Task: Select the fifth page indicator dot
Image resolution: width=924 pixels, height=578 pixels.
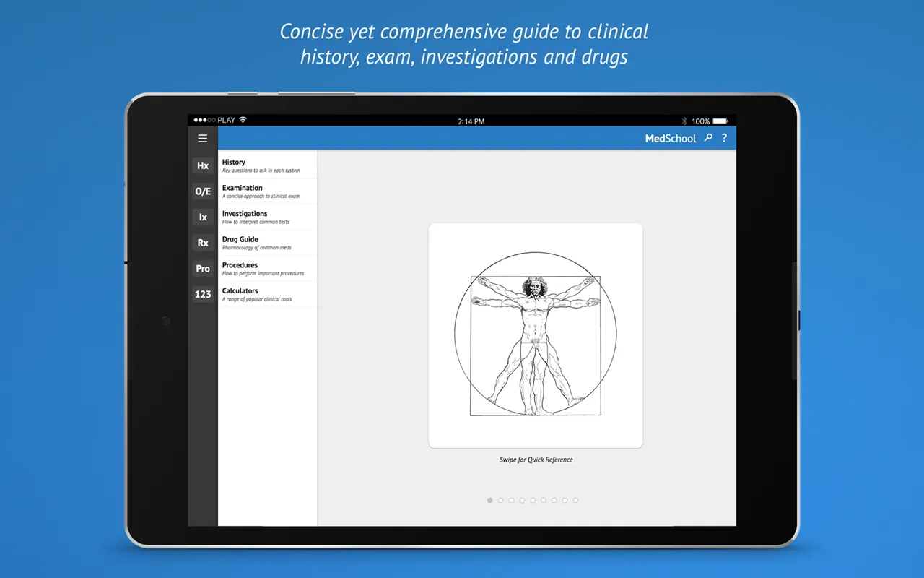Action: [533, 500]
